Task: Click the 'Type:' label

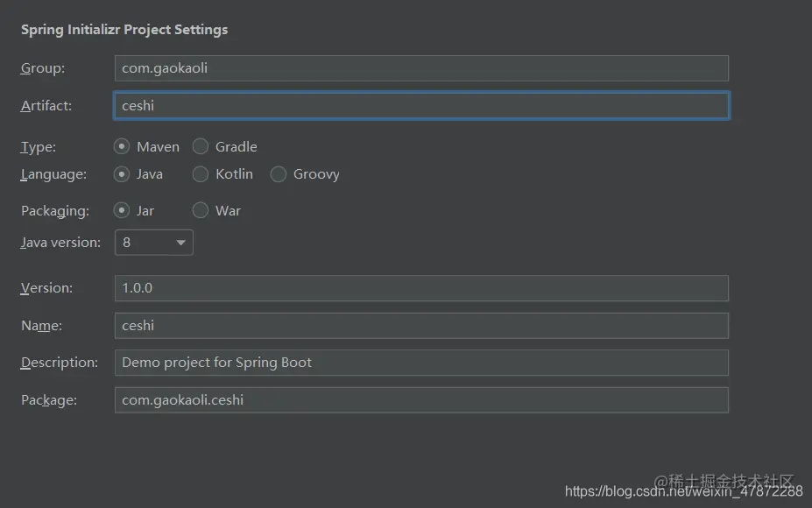Action: (x=39, y=147)
